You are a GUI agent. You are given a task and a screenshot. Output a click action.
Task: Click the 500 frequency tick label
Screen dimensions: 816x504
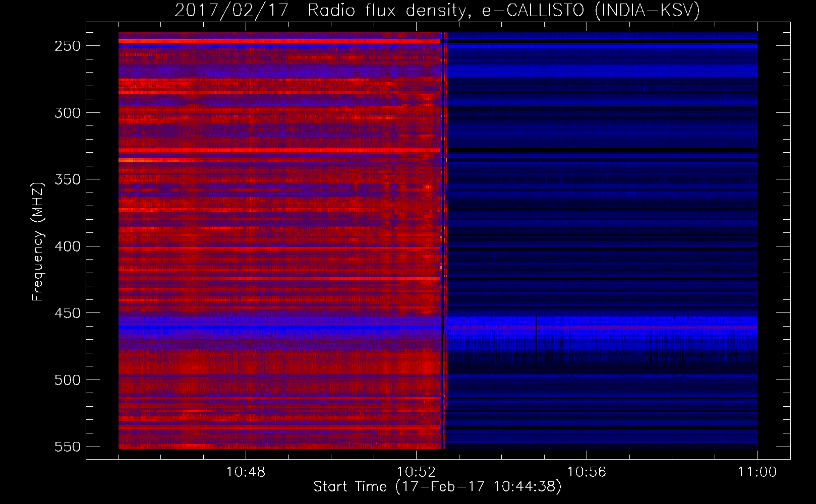(x=68, y=380)
